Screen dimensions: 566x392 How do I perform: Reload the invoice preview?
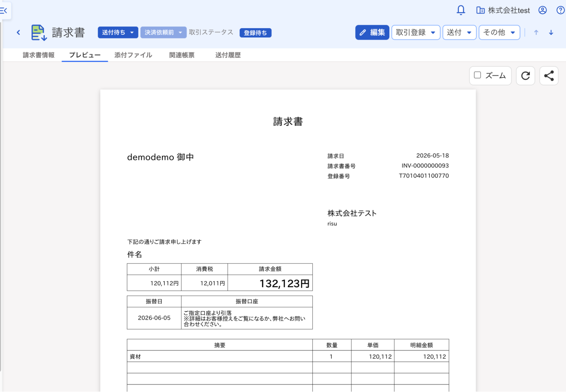pyautogui.click(x=525, y=76)
